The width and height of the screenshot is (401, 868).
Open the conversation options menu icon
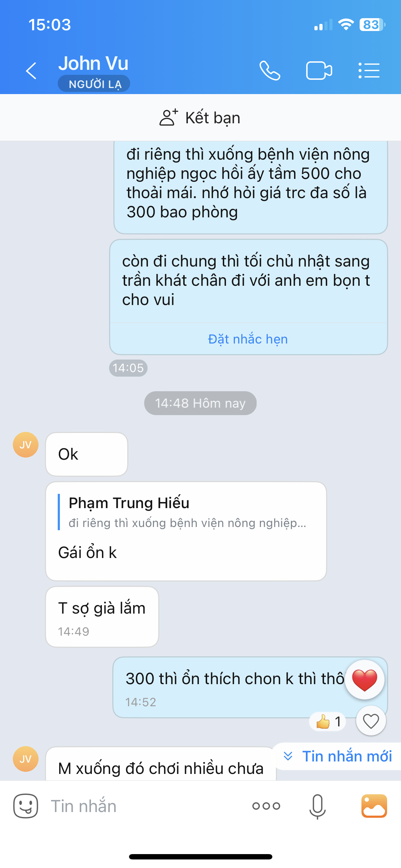click(369, 71)
